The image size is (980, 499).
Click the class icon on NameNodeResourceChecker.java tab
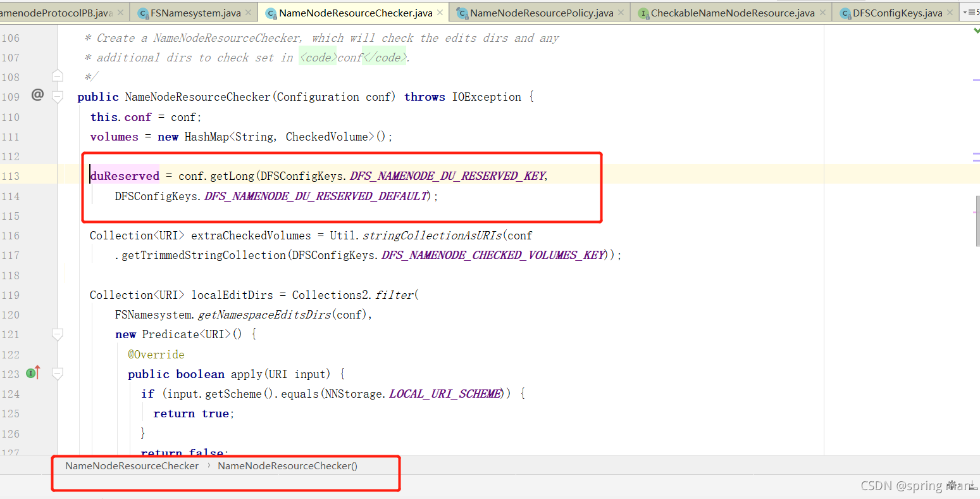(x=271, y=13)
